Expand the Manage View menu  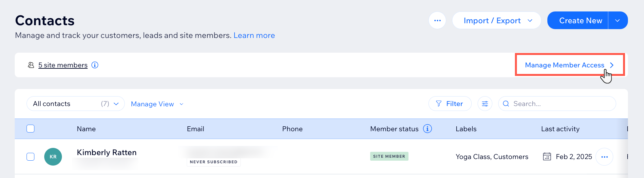pos(157,104)
